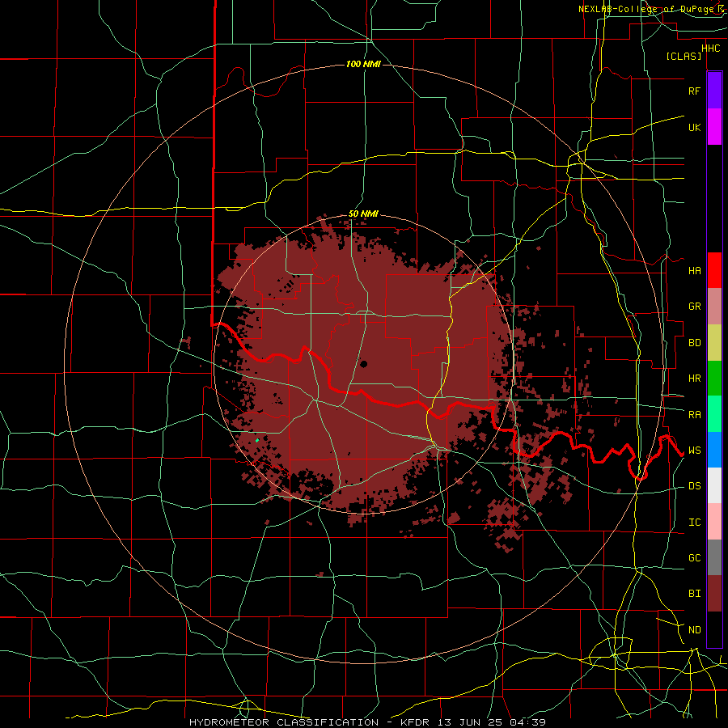The image size is (728, 728).
Task: Click the small green rain pixel on the map
Action: pos(257,440)
